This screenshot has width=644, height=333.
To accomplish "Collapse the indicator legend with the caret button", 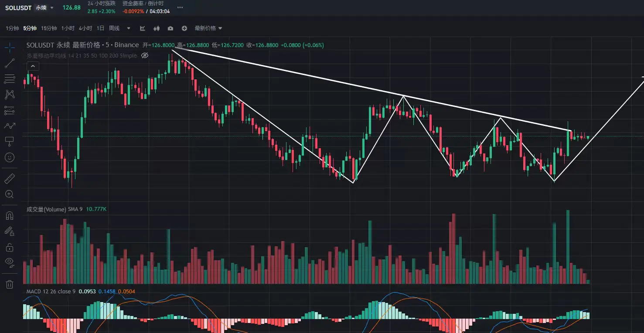I will (x=33, y=66).
